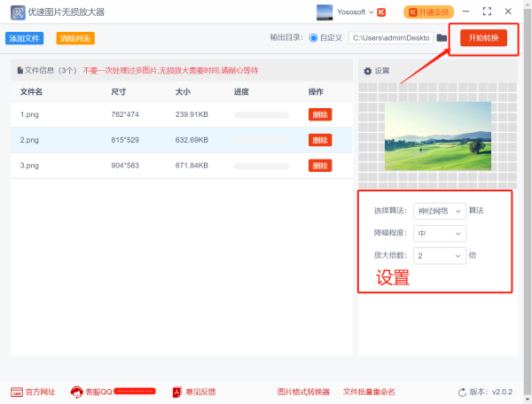Click the version refresh icon
The width and height of the screenshot is (532, 404).
pyautogui.click(x=462, y=392)
